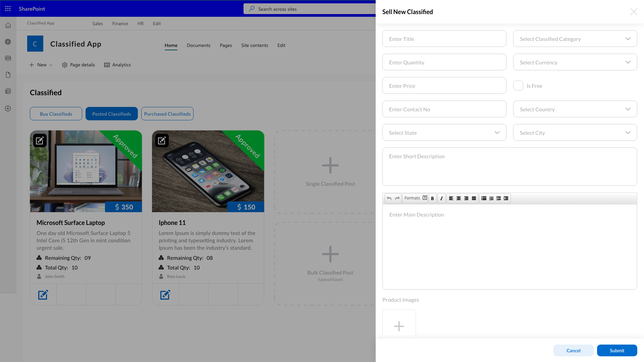Image resolution: width=644 pixels, height=362 pixels.
Task: Open Site contents tab
Action: coord(255,45)
